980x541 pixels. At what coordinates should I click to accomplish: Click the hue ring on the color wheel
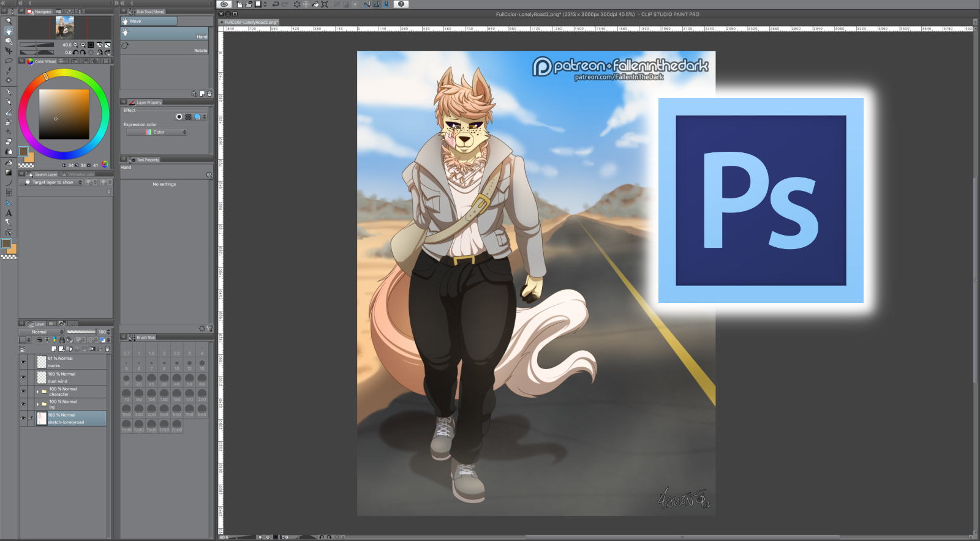point(64,73)
